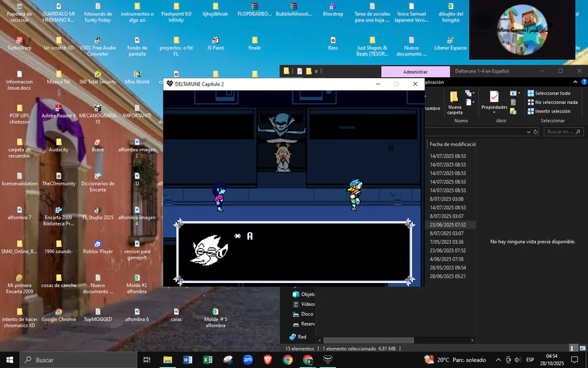Show hidden system tray icons
Screen dimensions: 588x368
(x=498, y=360)
